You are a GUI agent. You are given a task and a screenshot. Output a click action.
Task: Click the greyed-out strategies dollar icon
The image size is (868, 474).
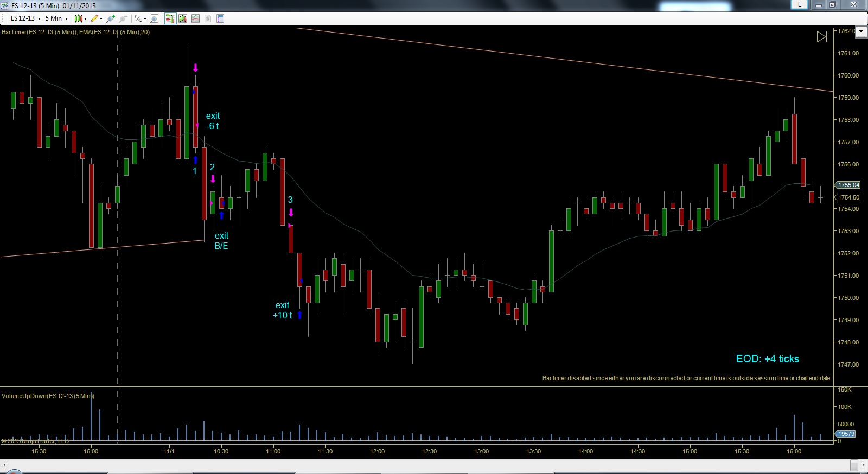[208, 18]
